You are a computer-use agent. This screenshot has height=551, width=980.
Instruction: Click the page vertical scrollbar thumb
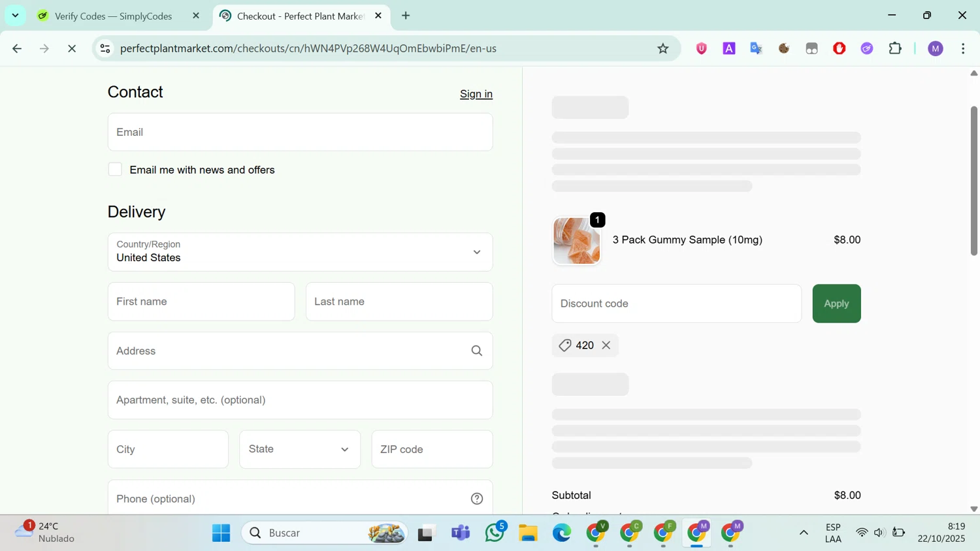(973, 180)
